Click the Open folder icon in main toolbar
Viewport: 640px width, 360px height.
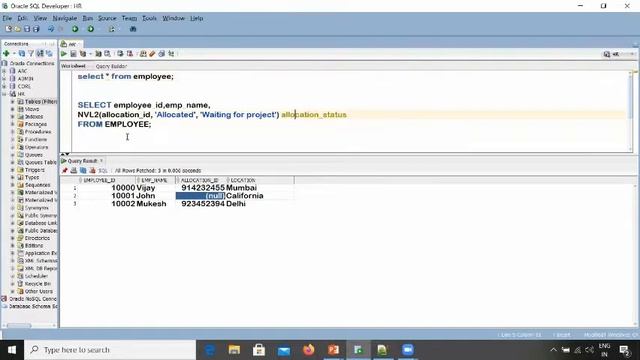pos(18,29)
